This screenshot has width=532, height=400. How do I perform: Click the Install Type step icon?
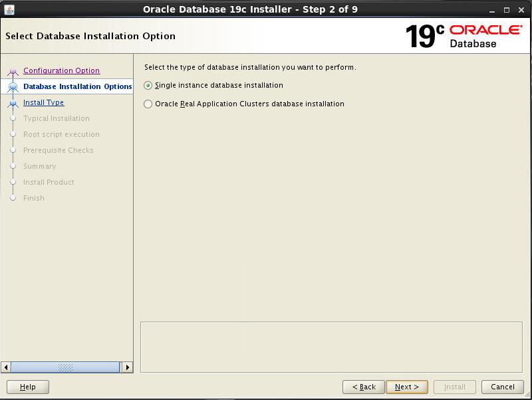click(13, 103)
